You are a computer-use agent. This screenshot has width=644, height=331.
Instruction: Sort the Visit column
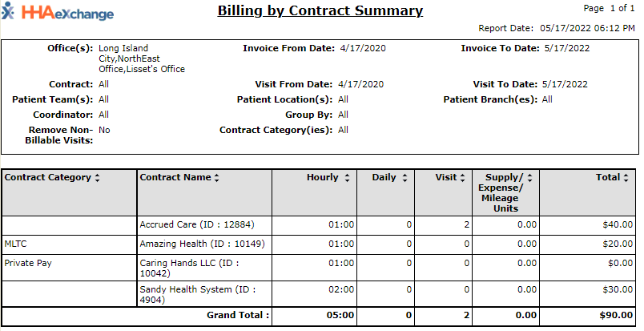click(464, 178)
